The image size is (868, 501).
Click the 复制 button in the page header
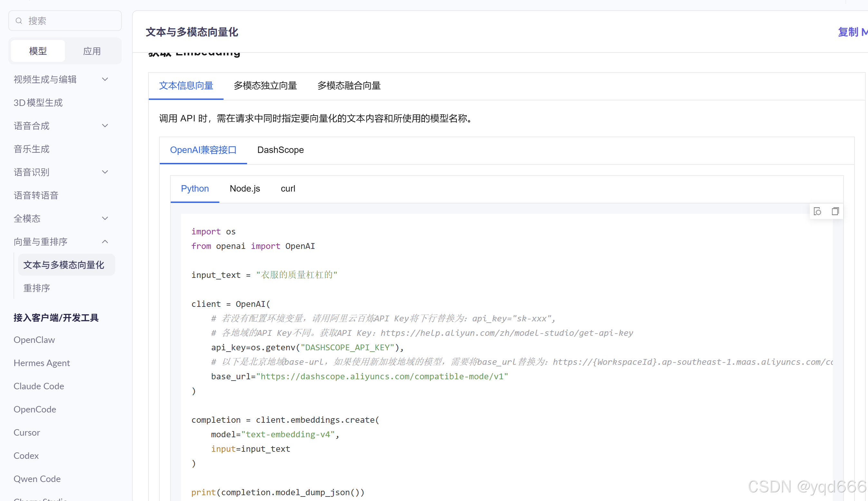pos(853,32)
